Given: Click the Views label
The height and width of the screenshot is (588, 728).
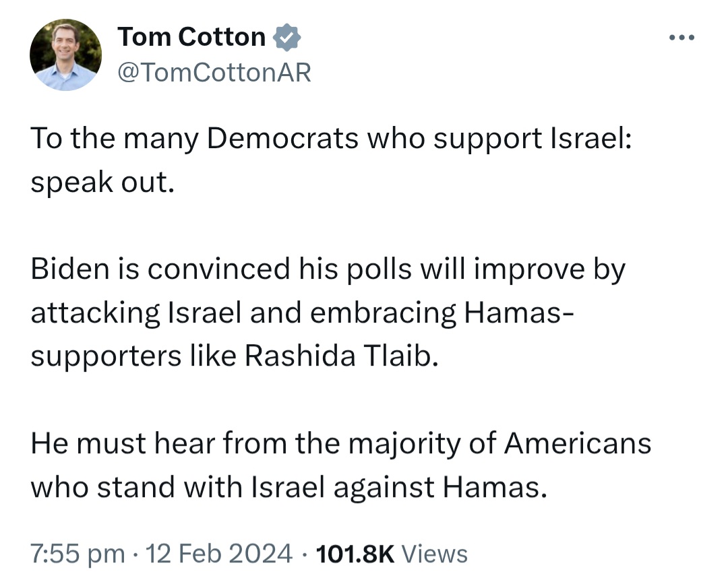Looking at the screenshot, I should 434,554.
